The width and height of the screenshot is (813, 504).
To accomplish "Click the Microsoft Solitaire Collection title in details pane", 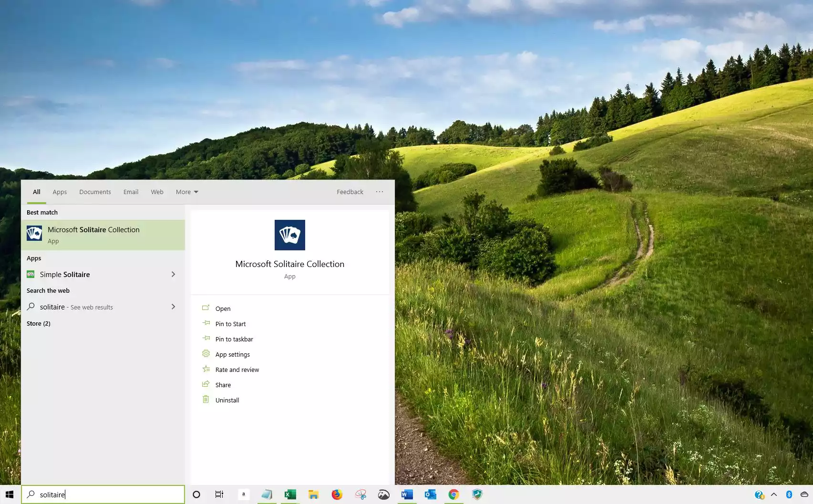I will pyautogui.click(x=290, y=264).
